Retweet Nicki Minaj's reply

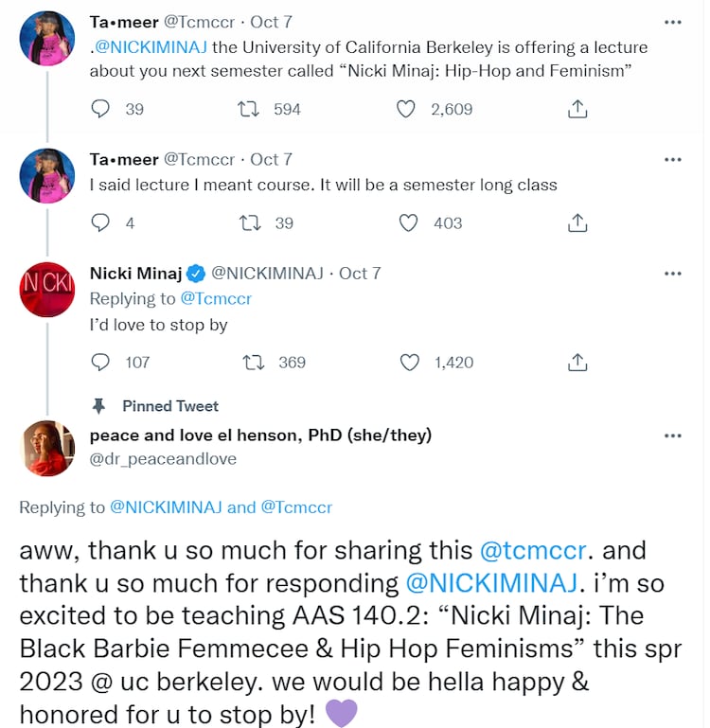click(253, 362)
